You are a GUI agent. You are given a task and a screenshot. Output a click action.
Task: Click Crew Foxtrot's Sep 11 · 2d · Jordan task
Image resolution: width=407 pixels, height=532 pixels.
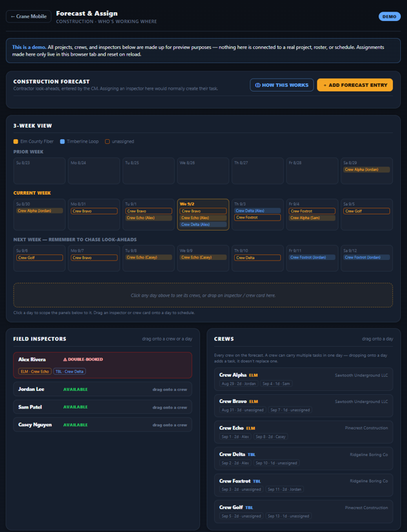coord(285,489)
